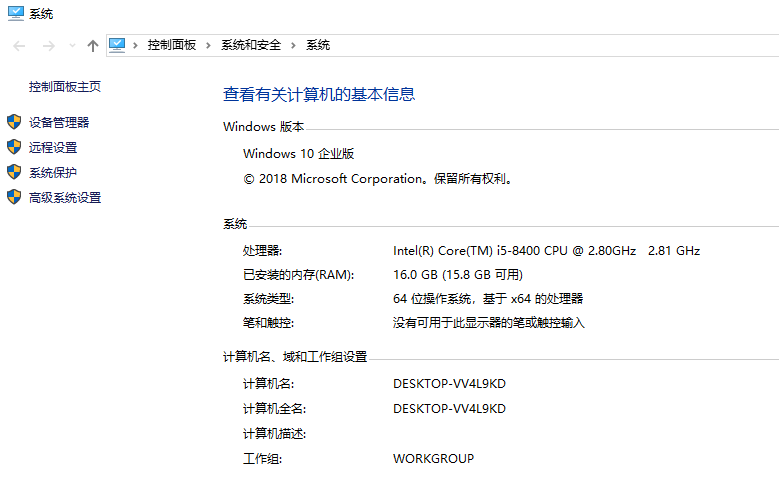Image resolution: width=779 pixels, height=478 pixels.
Task: Click the 计算机描述 label
Action: 274,434
